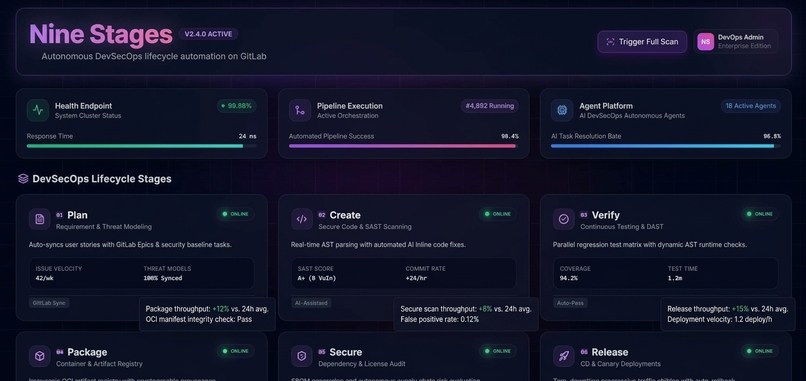Click the DevSecOps Lifecycle Stages heading
Viewport: 806px width, 381px height.
click(x=102, y=179)
